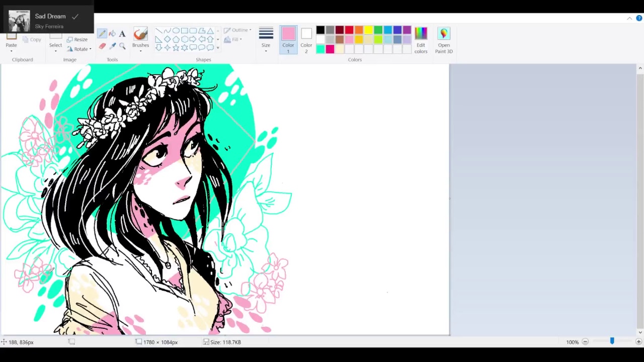Select the Rounded rectangular callout shape
Viewport: 644px width, 362px height.
(193, 48)
